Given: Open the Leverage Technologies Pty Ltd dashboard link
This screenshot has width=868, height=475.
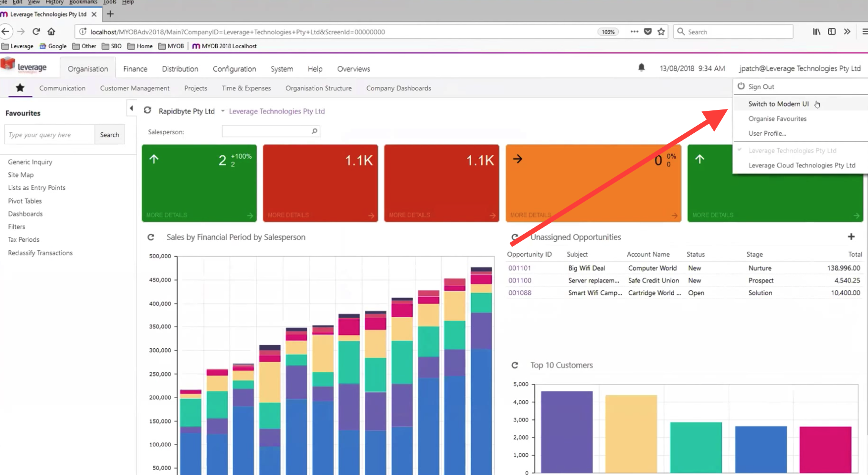Looking at the screenshot, I should 277,111.
